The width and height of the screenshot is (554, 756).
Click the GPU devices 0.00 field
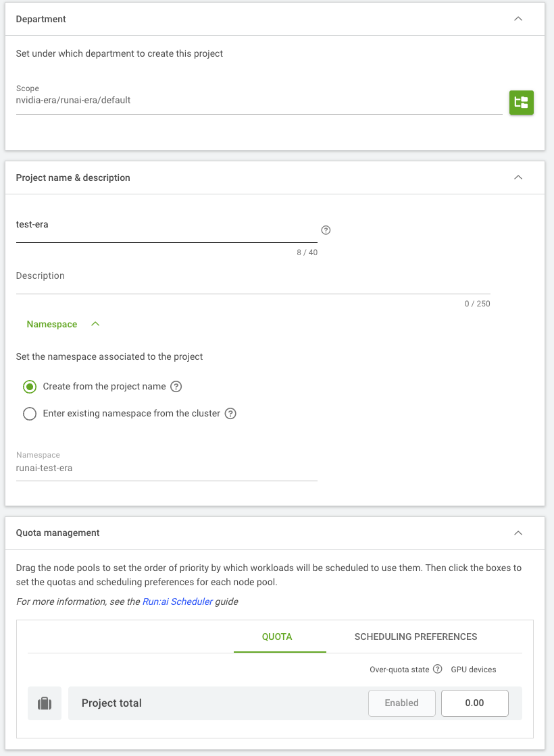click(x=474, y=703)
